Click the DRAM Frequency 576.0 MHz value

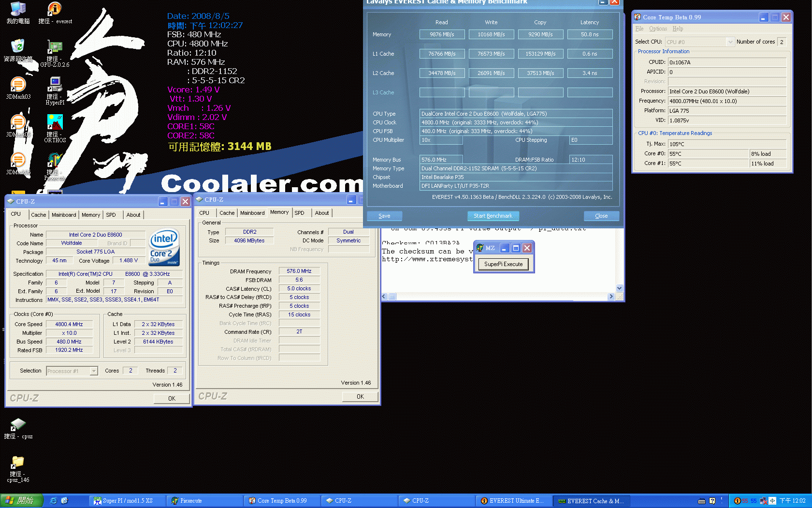click(x=299, y=271)
